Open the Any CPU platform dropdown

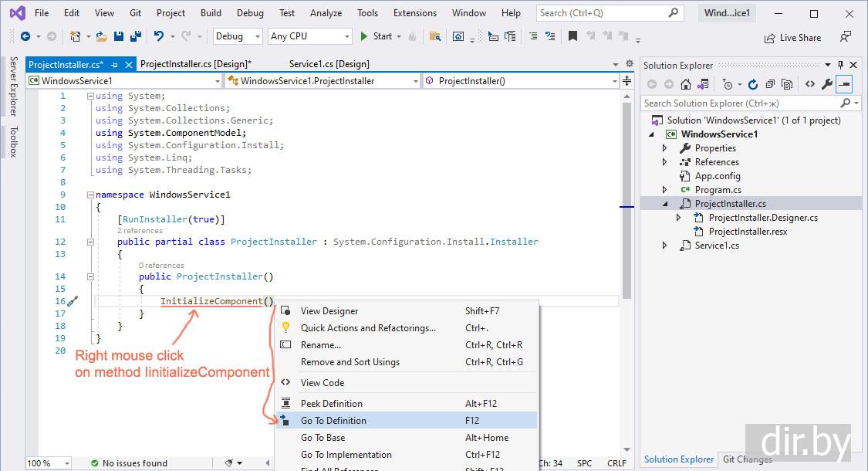pos(310,36)
